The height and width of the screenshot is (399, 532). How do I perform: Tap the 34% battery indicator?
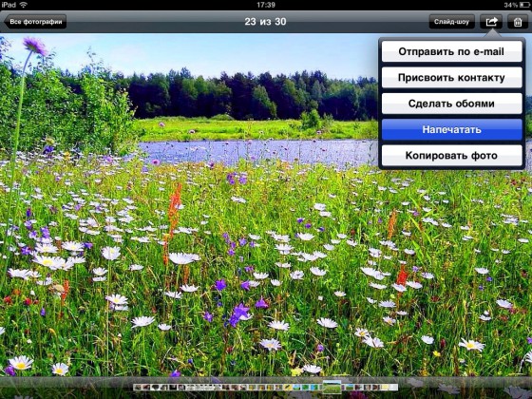coord(517,5)
